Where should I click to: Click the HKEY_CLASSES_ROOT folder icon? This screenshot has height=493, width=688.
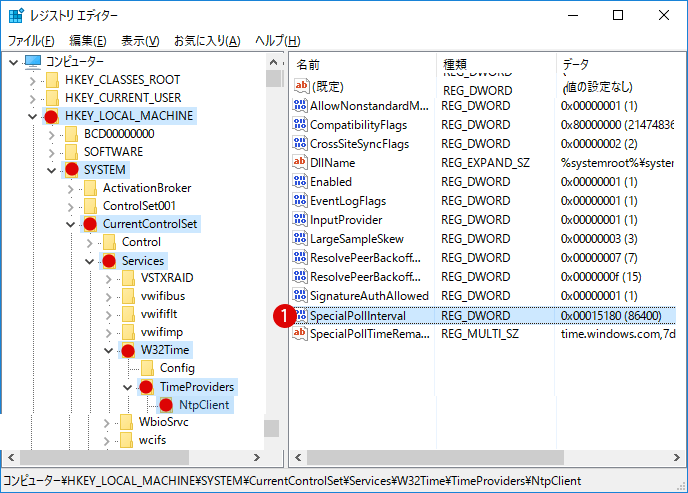[52, 80]
